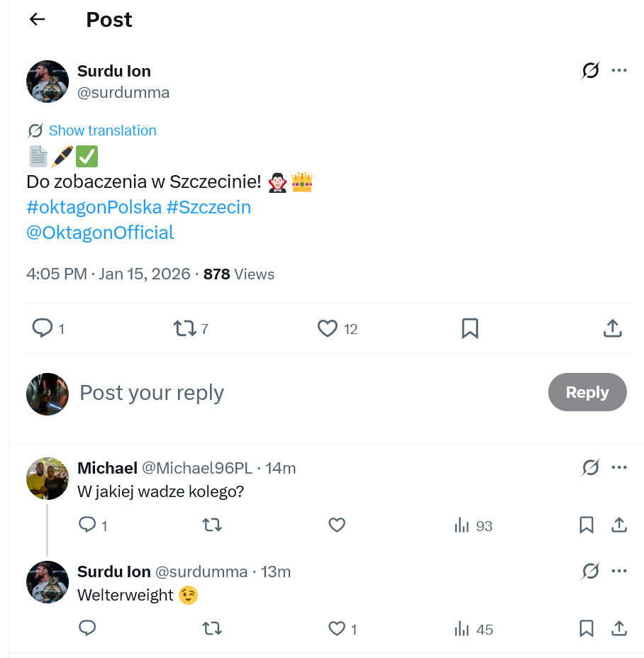Open the #oktagonPolska hashtag
Screen dimensions: 644x658
[x=94, y=207]
